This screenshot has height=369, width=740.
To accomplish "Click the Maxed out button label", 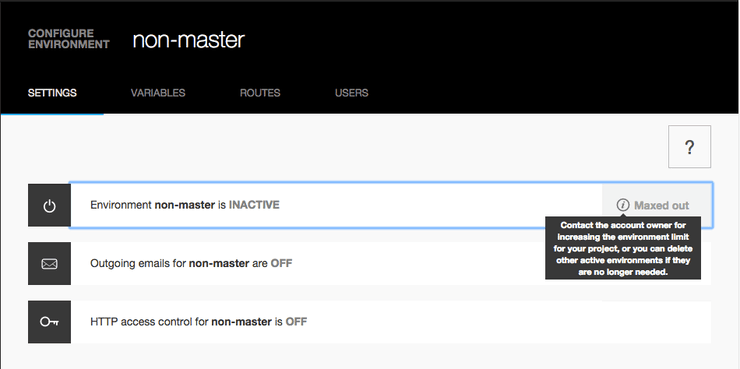I will [x=662, y=206].
